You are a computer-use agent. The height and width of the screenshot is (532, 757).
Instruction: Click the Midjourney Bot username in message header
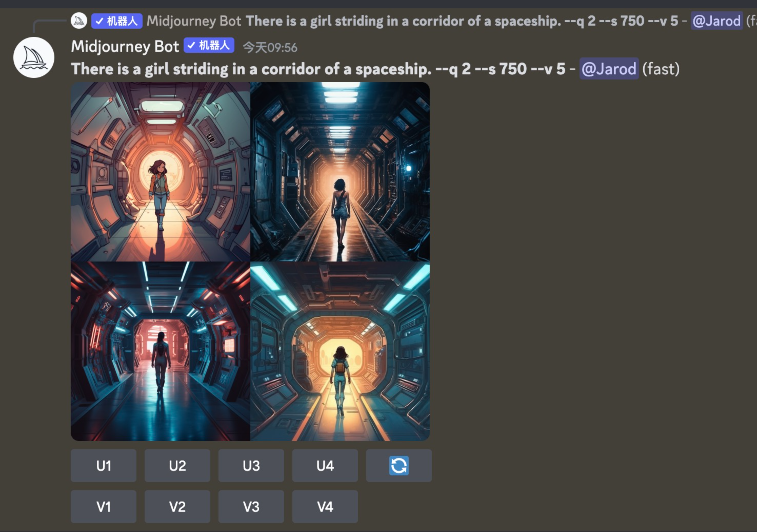click(125, 46)
